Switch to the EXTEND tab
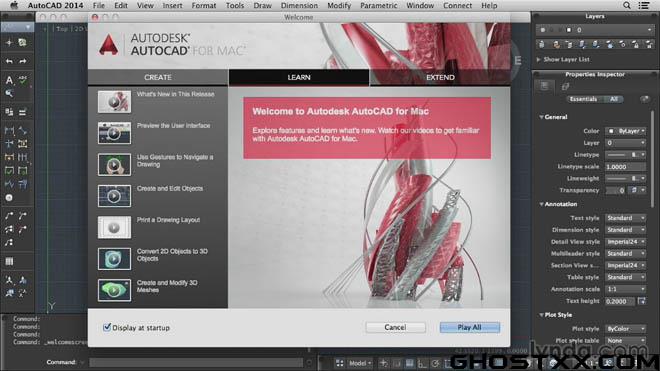The height and width of the screenshot is (371, 660). [440, 77]
